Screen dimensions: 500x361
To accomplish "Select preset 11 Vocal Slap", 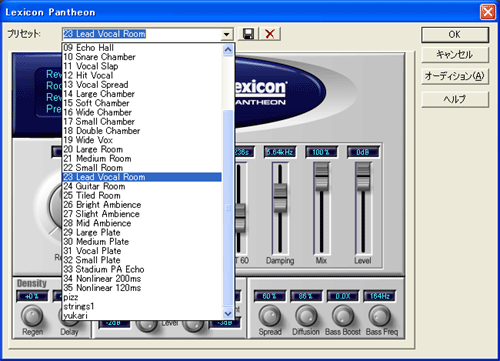I will coord(142,66).
